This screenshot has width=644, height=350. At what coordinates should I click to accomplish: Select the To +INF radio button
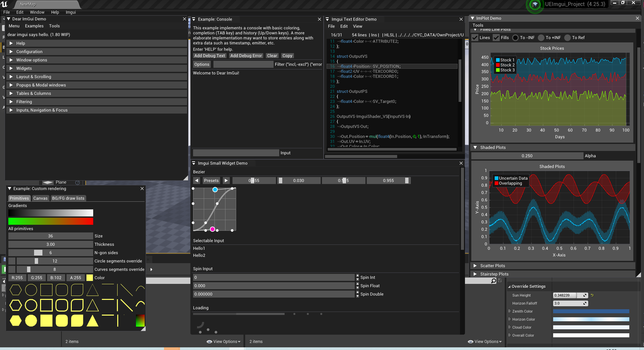(541, 38)
